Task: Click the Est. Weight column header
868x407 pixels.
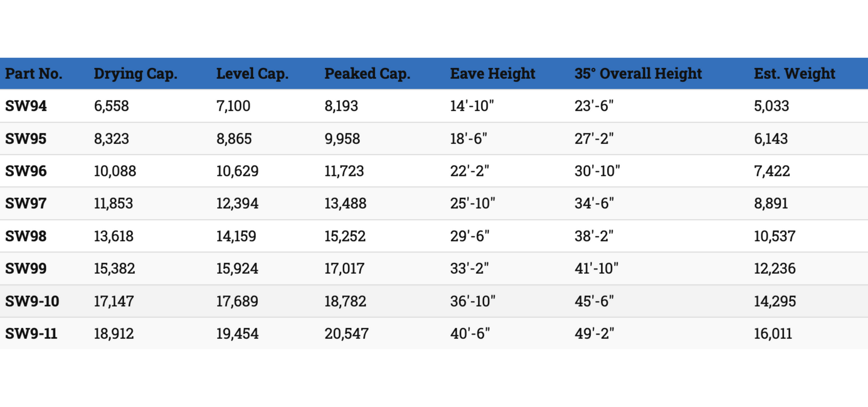Action: pos(794,74)
